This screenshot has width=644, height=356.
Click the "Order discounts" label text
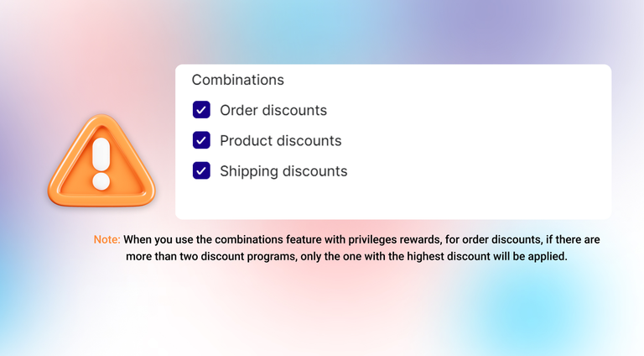[x=273, y=110]
